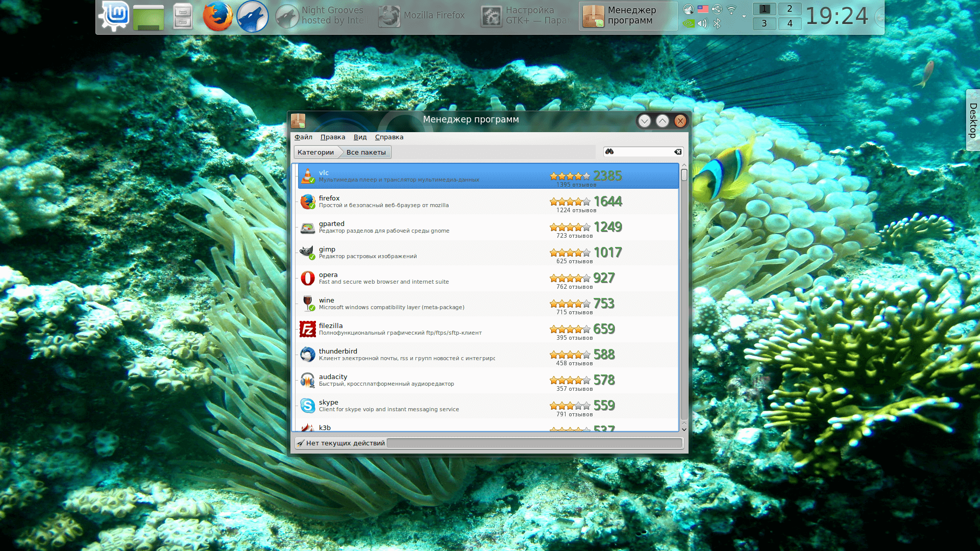Click the audacity headphones icon
Viewport: 980px width, 551px height.
(307, 380)
